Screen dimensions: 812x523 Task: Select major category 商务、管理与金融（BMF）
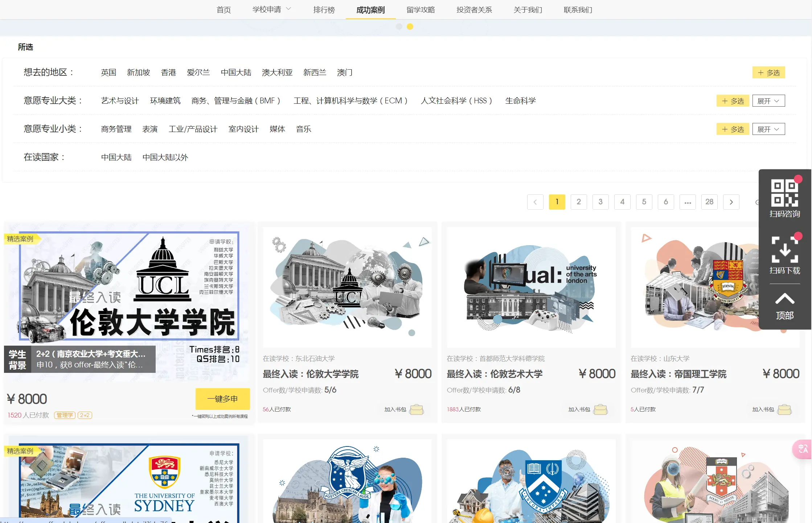(236, 101)
